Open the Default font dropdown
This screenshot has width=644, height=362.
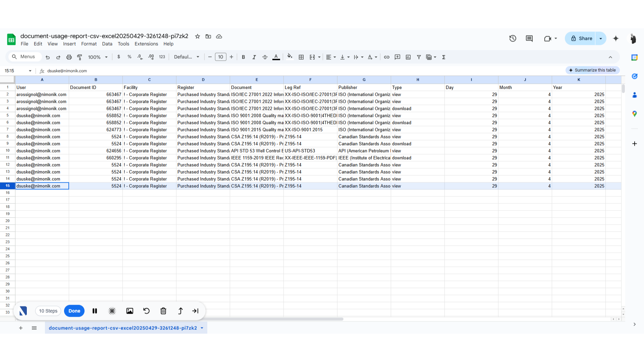point(186,57)
